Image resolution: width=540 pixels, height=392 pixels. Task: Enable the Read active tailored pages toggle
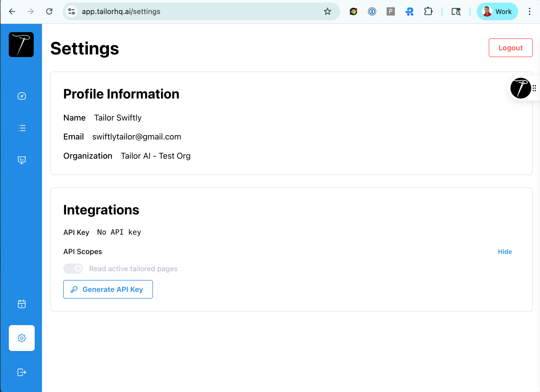(x=73, y=268)
